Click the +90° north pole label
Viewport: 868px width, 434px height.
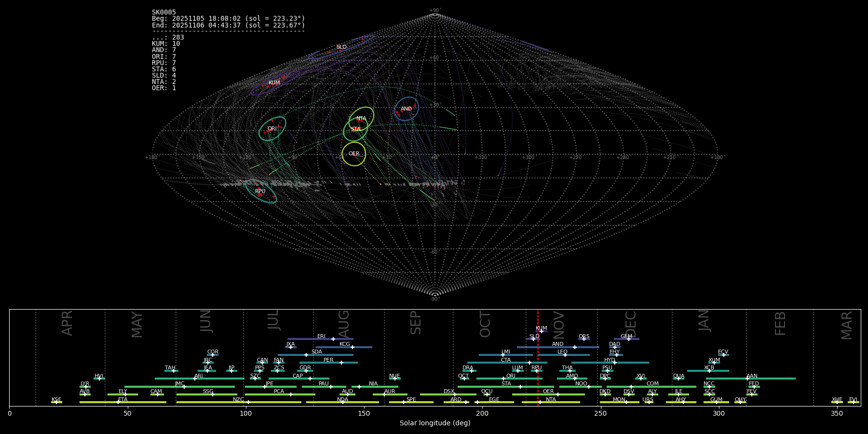[x=434, y=11]
